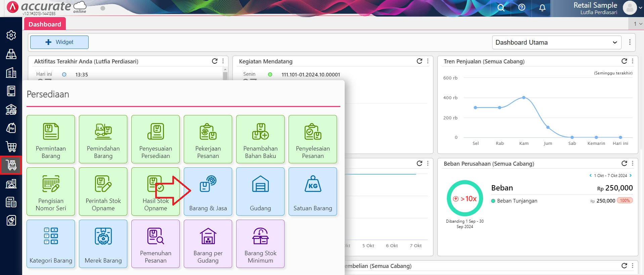The width and height of the screenshot is (644, 275).
Task: Click the Retail Sample company name
Action: point(595,5)
